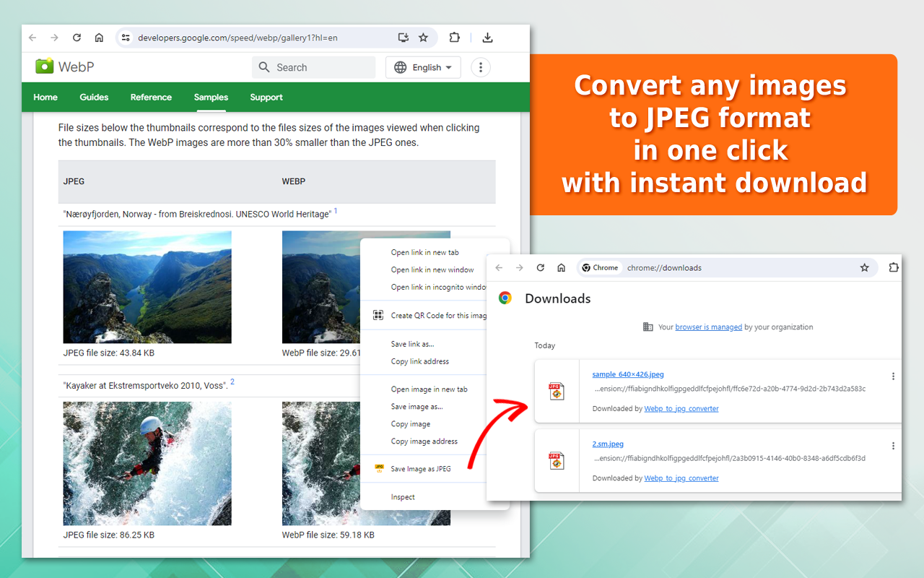Screen dimensions: 924x578
Task: Choose Open link in new tab
Action: coord(424,252)
